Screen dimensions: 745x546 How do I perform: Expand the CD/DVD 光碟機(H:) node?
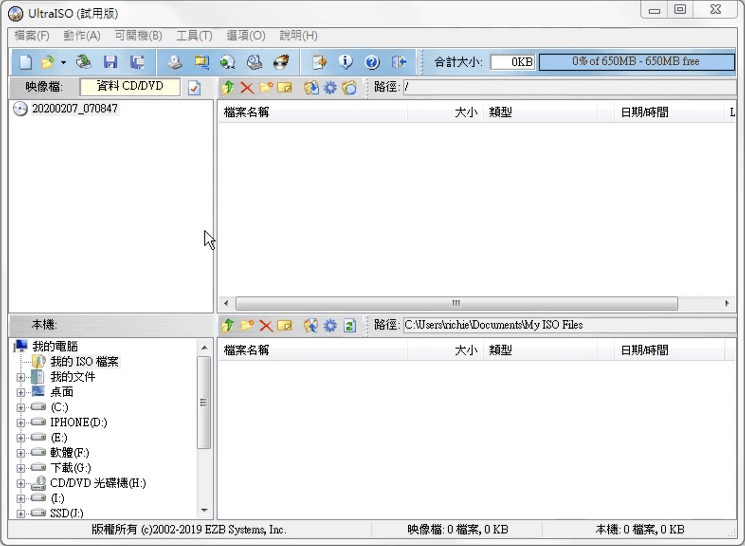pos(20,484)
